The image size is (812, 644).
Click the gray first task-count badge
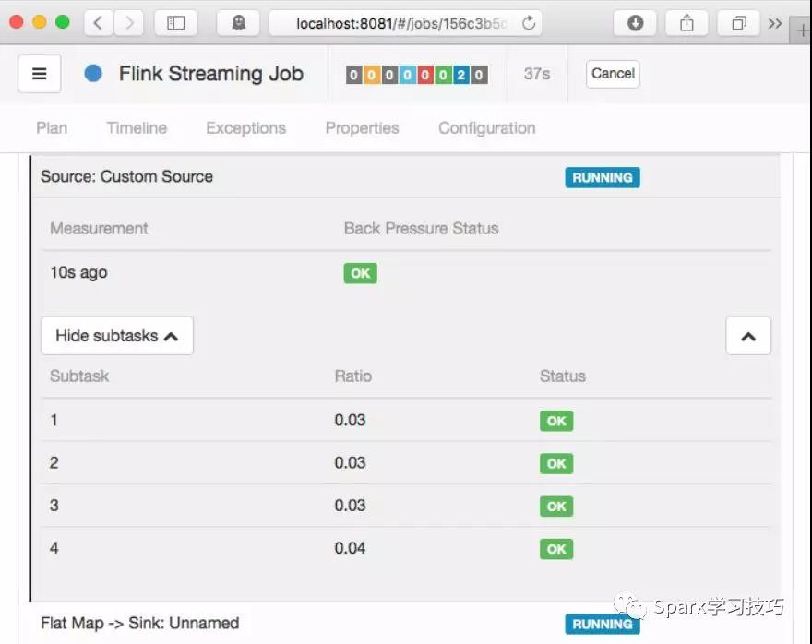[x=353, y=75]
